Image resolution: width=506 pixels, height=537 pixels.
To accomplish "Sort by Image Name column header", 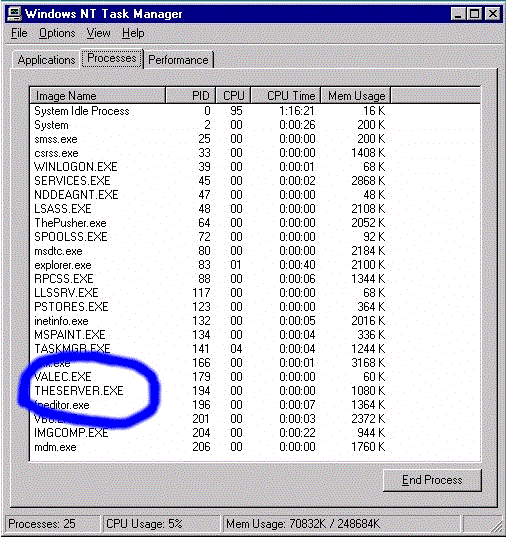I will pos(98,96).
